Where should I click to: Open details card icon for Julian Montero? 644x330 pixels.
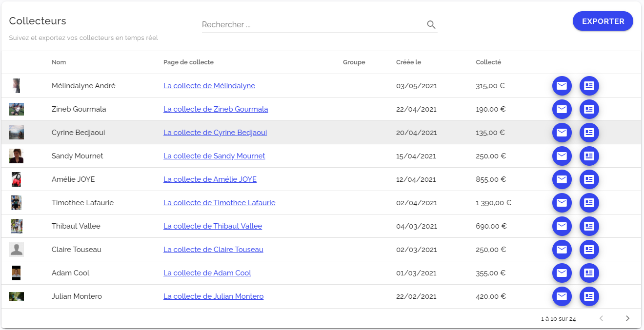click(589, 296)
